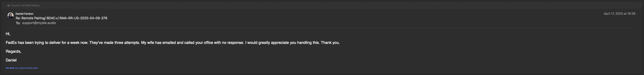The width and height of the screenshot is (644, 75).
Task: Click 'My wife has emailed' in the message
Action: point(158,43)
